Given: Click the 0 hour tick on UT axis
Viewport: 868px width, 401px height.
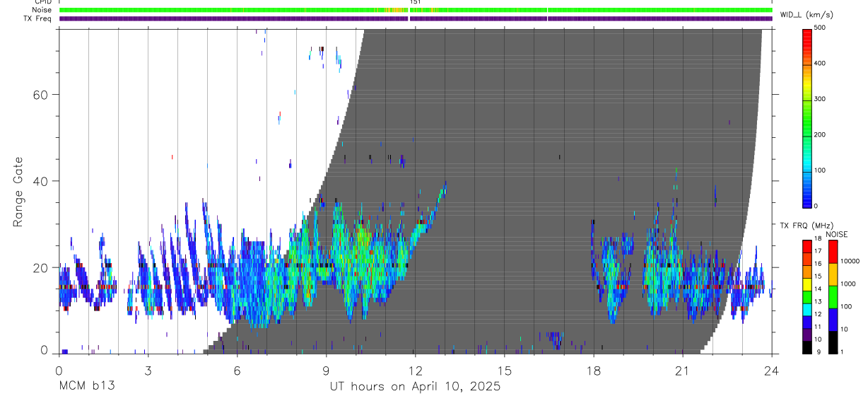Looking at the screenshot, I should tap(59, 370).
